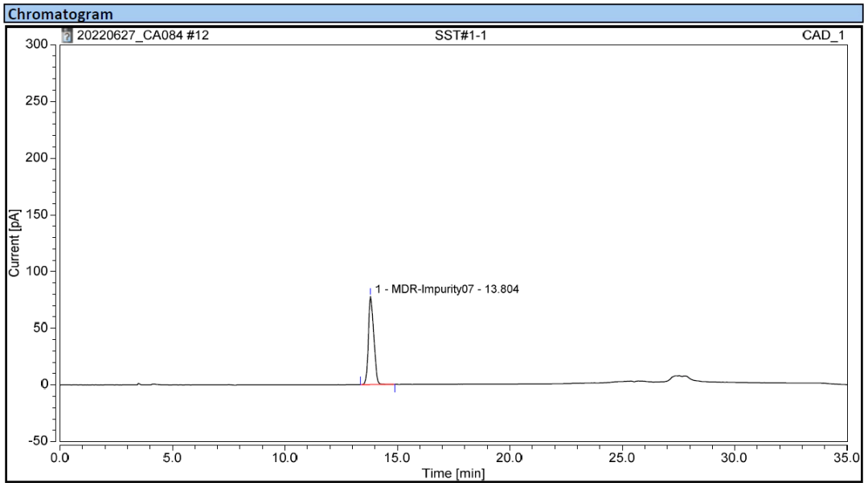Click the 35.0 time axis label
868x483 pixels.
pyautogui.click(x=847, y=458)
